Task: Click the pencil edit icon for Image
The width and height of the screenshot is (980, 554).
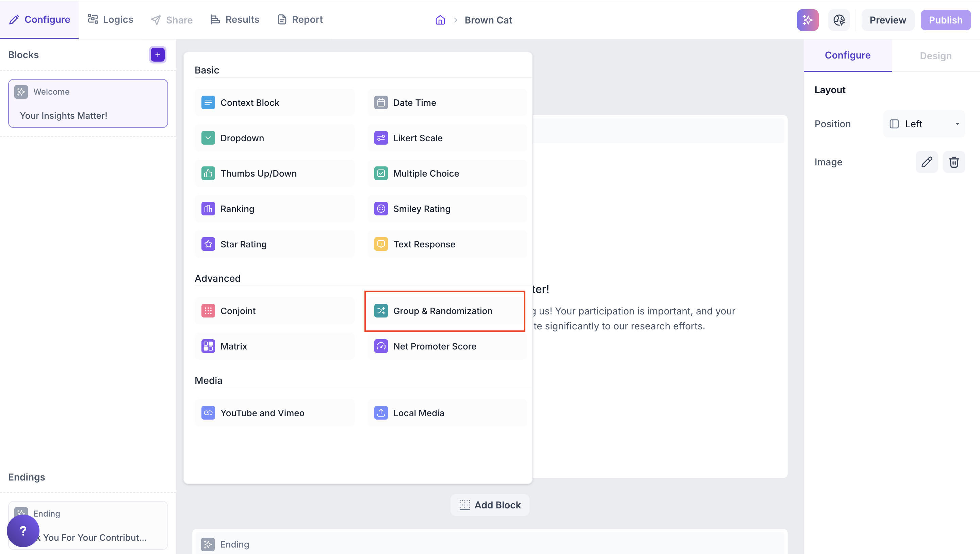Action: [926, 162]
